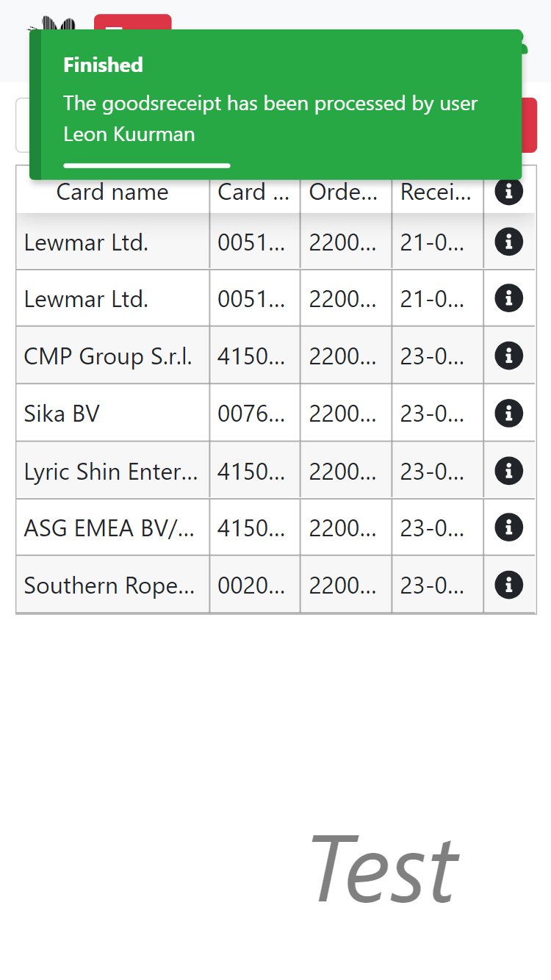This screenshot has width=551, height=980.
Task: Click the search input field behind notification
Action: pos(23,125)
